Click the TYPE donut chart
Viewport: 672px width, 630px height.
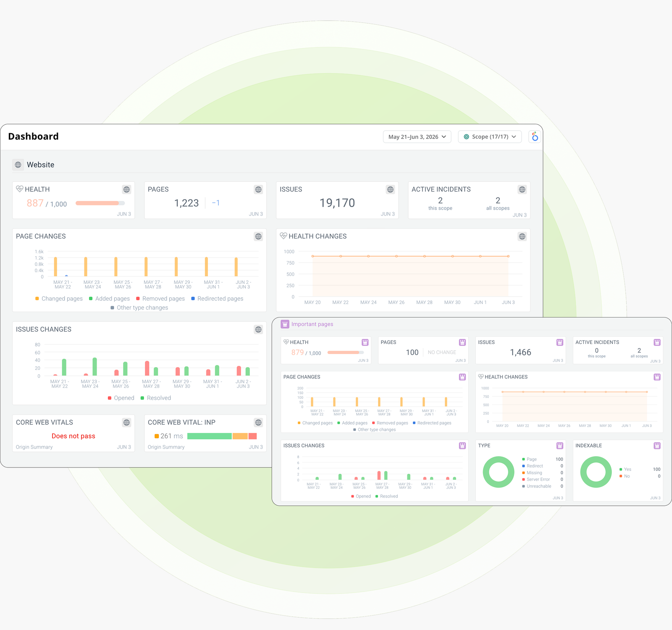coord(499,472)
